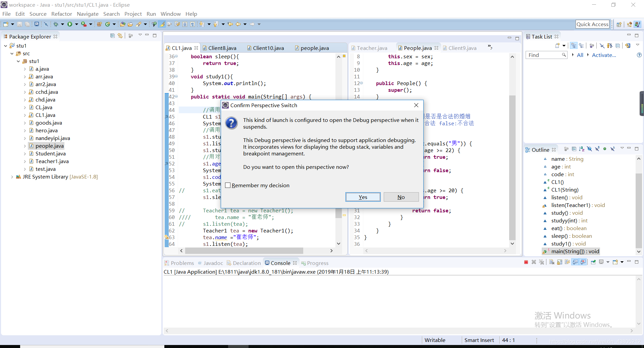
Task: Expand the people.java tree node
Action: (25, 146)
